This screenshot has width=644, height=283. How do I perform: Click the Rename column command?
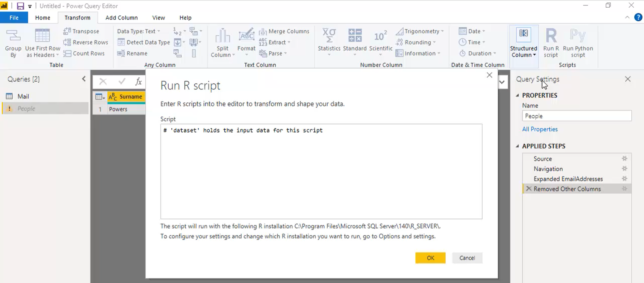132,53
